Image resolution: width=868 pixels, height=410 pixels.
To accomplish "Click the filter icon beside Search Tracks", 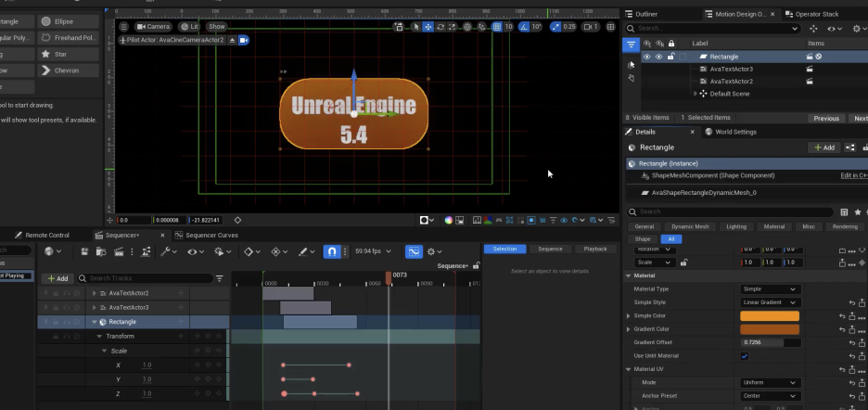I will (x=220, y=278).
